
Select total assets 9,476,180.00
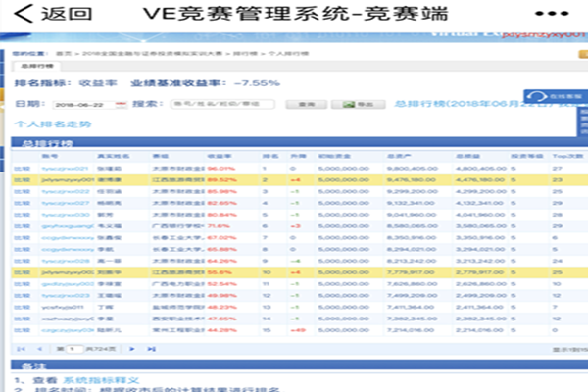click(x=412, y=180)
